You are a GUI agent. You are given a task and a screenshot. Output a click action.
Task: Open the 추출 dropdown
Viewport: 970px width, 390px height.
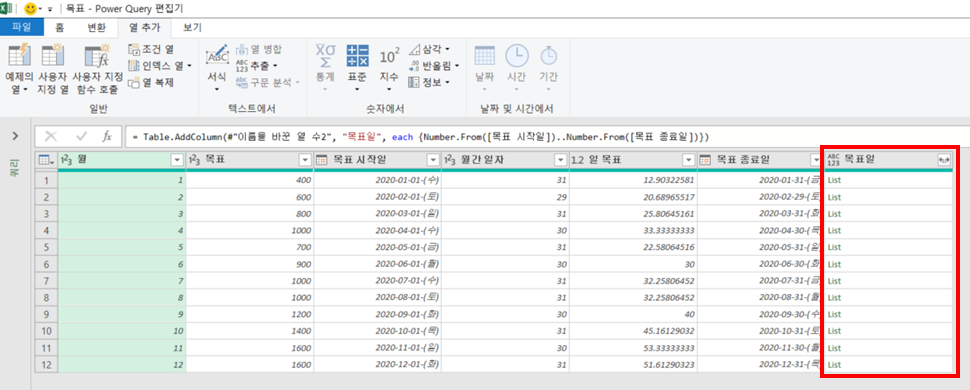[x=257, y=65]
